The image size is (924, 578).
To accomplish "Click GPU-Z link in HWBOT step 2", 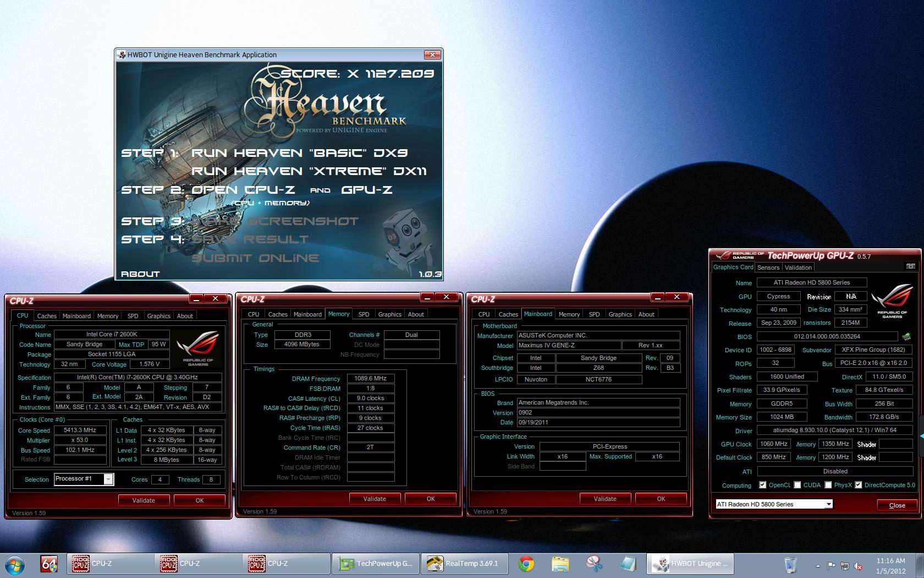I will click(367, 190).
